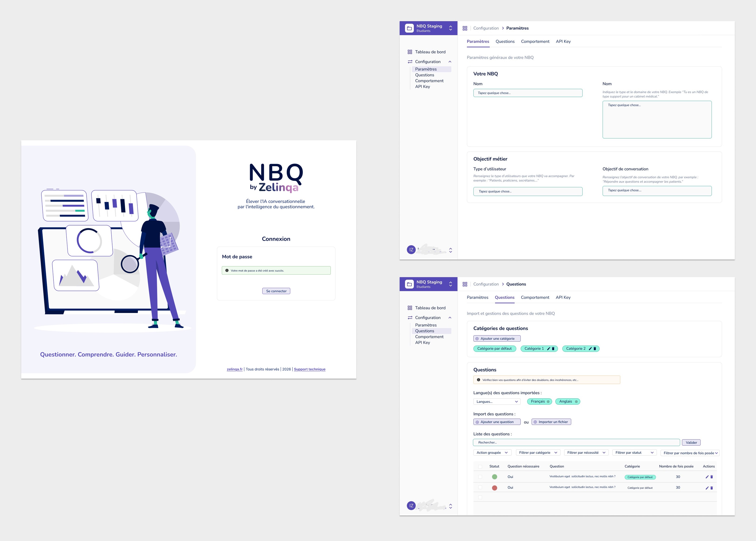Select Questions tab in the Paramètres screen
This screenshot has height=541, width=756.
point(505,41)
